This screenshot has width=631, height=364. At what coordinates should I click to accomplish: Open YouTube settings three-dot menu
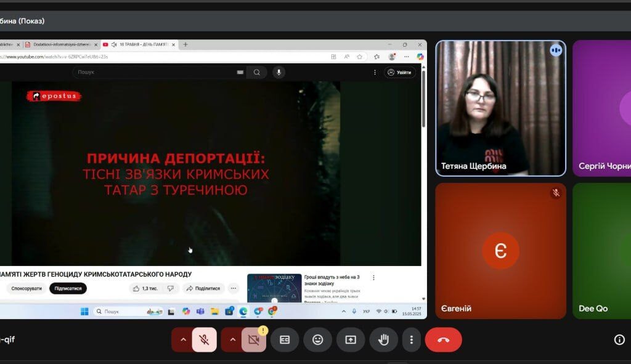(375, 73)
